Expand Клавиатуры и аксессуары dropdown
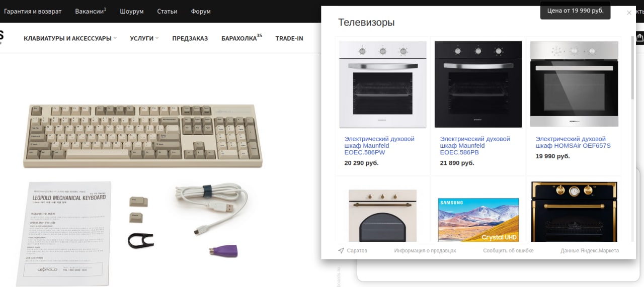Viewport: 644px width, 287px height. (x=70, y=38)
